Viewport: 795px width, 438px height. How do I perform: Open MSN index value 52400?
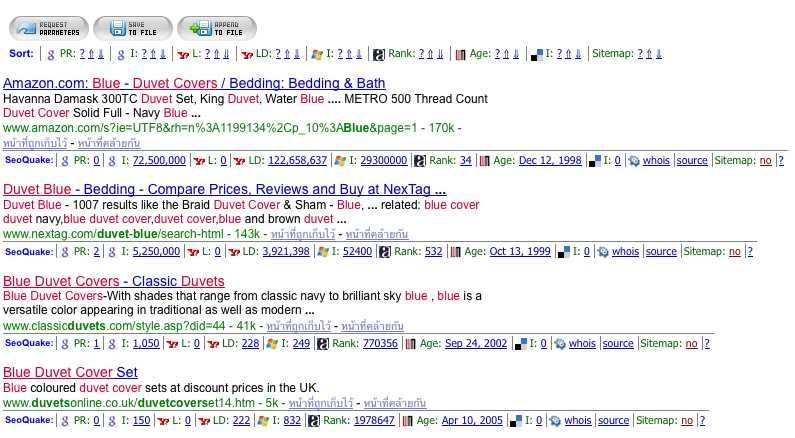(x=357, y=252)
